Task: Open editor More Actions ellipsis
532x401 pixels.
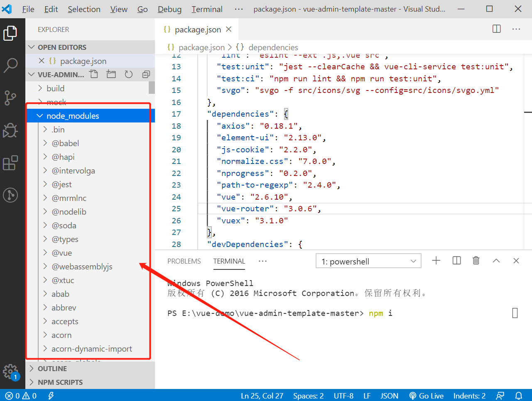Action: (516, 29)
